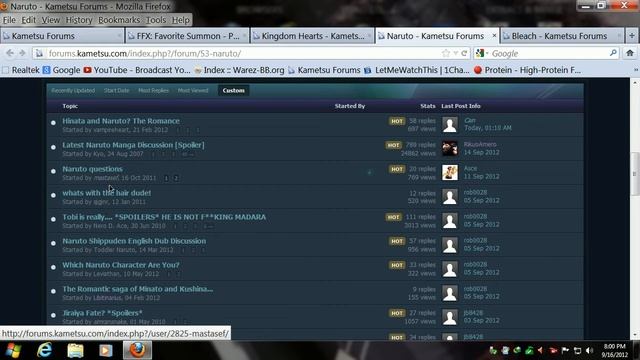
Task: Open the Edit menu
Action: click(x=28, y=20)
